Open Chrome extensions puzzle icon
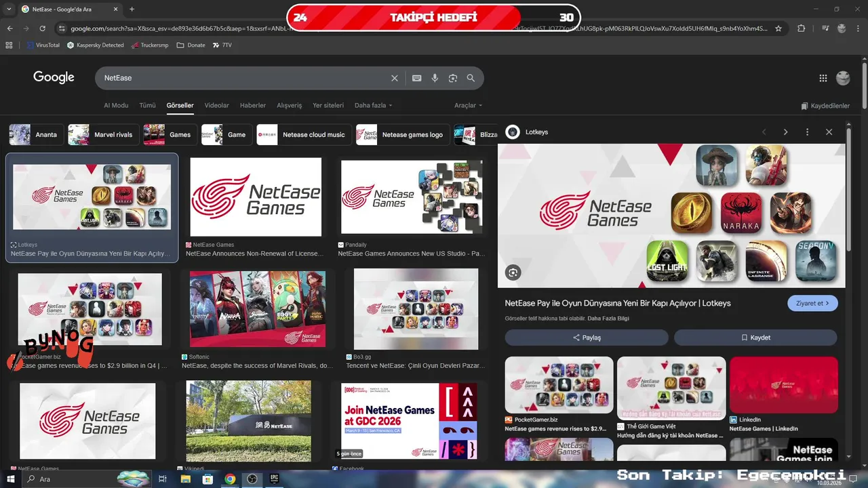Screen dimensions: 868x488 click(802, 28)
